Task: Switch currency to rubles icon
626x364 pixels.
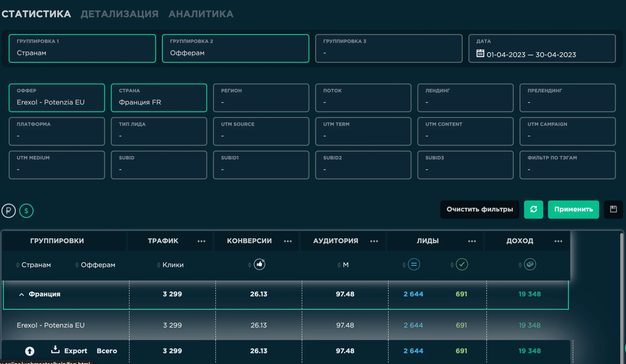Action: click(9, 210)
